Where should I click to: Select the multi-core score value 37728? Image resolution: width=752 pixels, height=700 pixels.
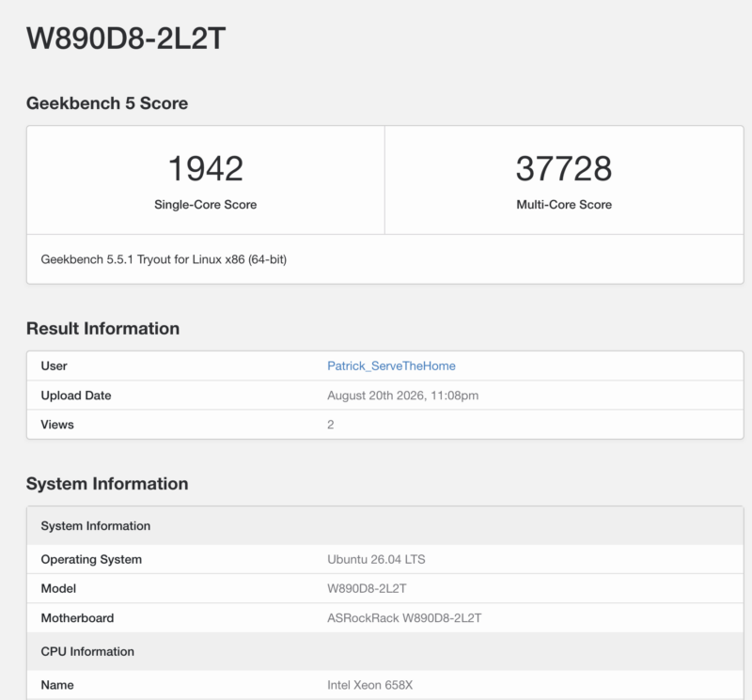coord(564,168)
